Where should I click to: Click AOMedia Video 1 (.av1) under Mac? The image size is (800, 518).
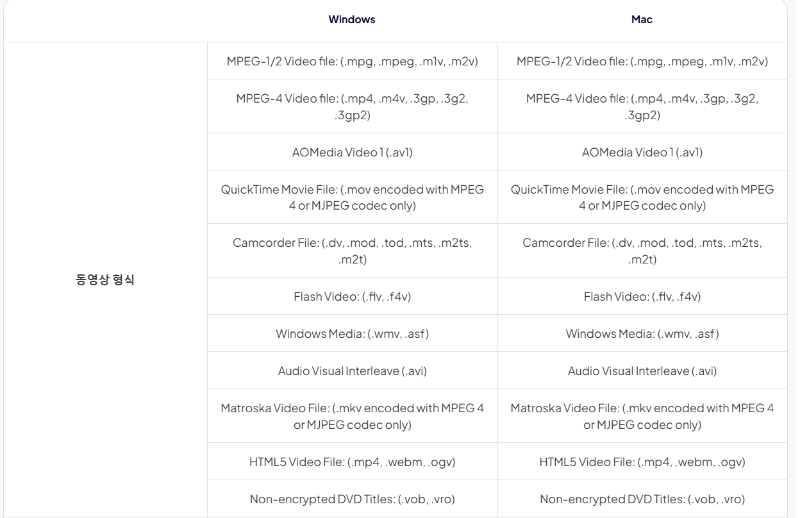pos(642,153)
